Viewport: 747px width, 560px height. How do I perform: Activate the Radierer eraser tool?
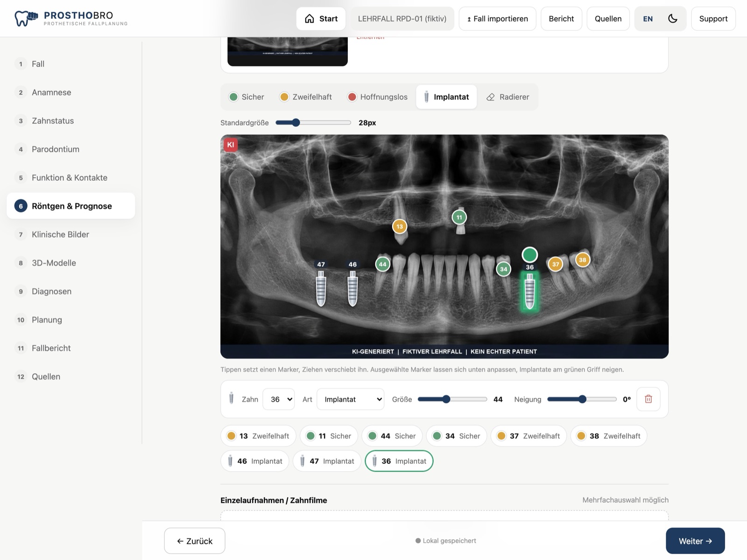pos(508,97)
